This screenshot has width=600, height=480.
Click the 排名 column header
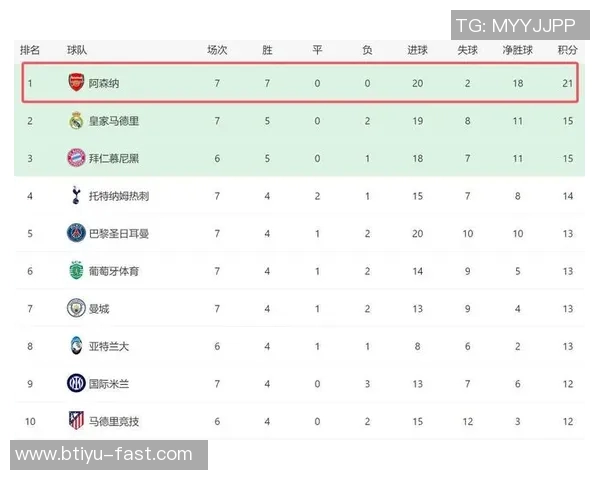coord(30,49)
